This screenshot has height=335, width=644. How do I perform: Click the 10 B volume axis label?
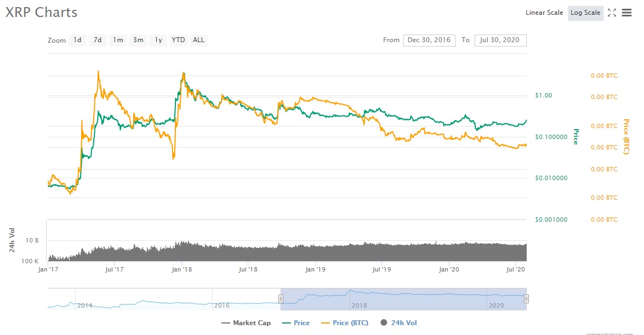click(x=32, y=240)
